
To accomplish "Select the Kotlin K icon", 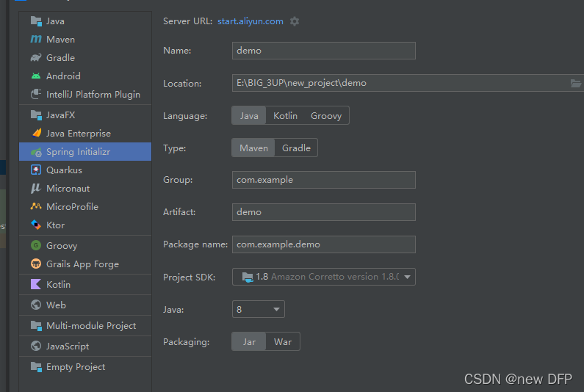I will pos(36,284).
